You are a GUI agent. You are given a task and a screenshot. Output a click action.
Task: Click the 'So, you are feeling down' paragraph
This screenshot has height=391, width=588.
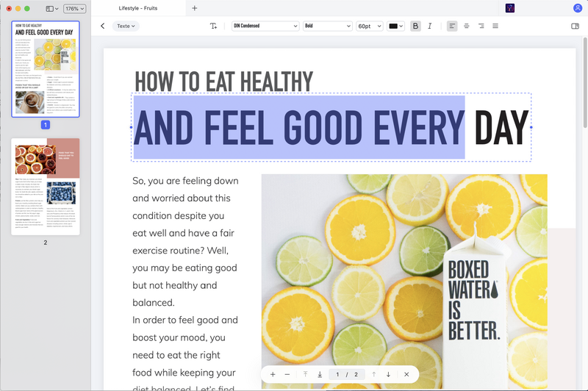[185, 241]
